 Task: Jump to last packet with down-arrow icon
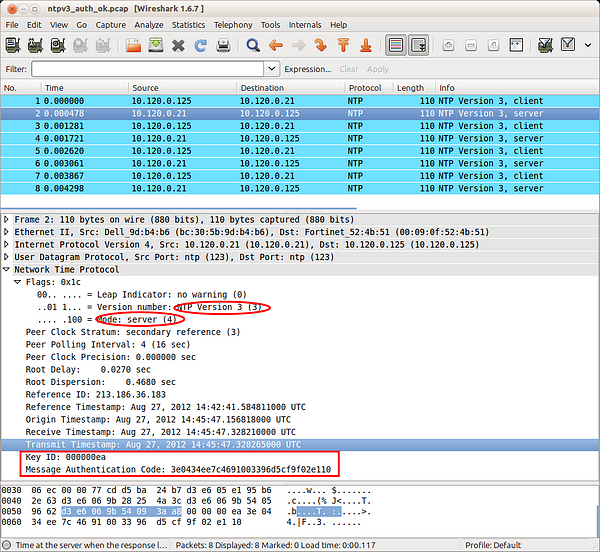(x=364, y=45)
